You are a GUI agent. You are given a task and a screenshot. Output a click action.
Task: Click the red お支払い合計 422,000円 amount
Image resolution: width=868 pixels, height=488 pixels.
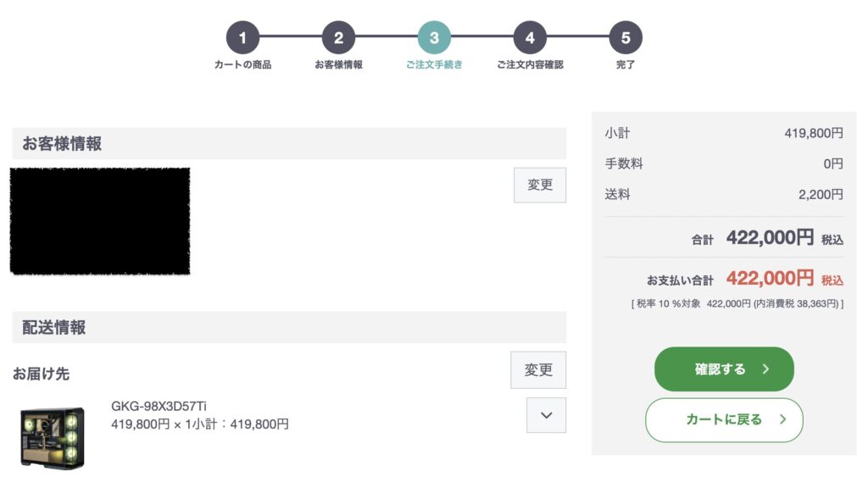[x=770, y=279]
